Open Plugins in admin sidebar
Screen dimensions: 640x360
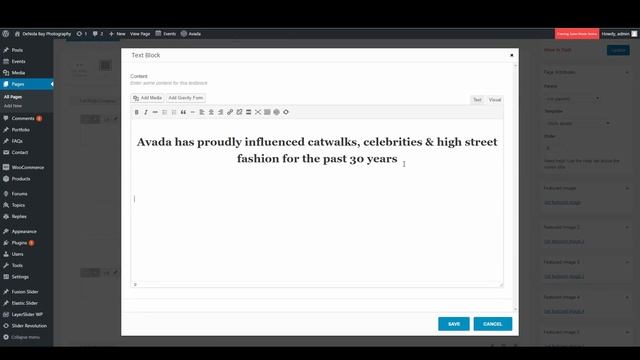click(27, 243)
